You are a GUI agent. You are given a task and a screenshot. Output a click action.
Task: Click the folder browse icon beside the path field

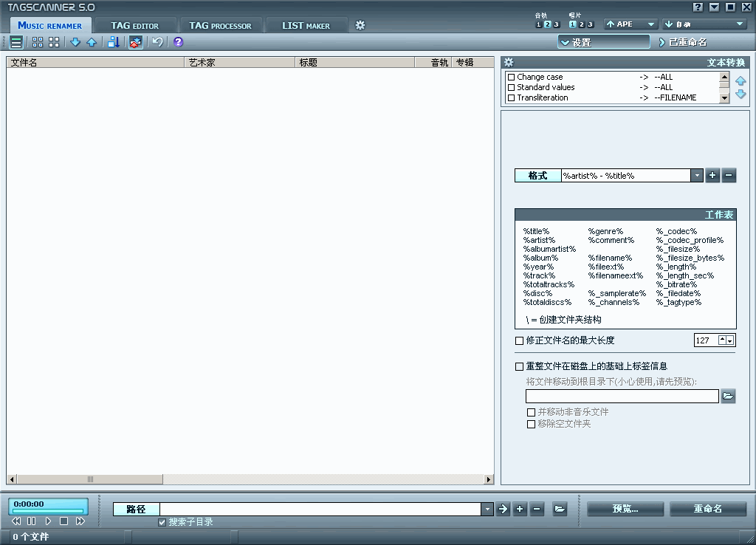[560, 509]
